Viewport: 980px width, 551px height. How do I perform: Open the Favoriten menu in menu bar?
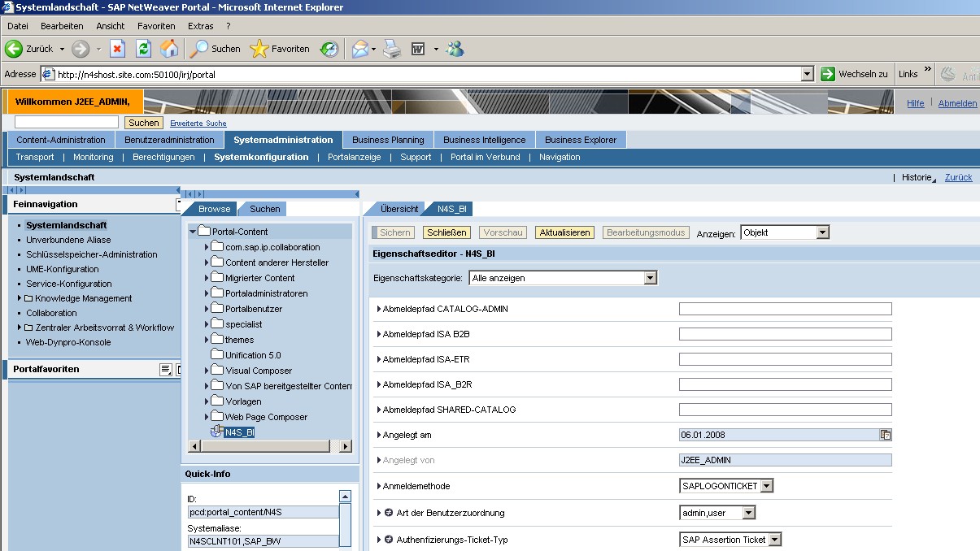156,26
